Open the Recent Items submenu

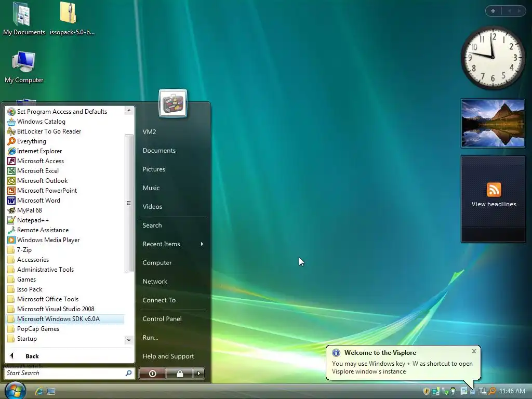[x=173, y=244]
